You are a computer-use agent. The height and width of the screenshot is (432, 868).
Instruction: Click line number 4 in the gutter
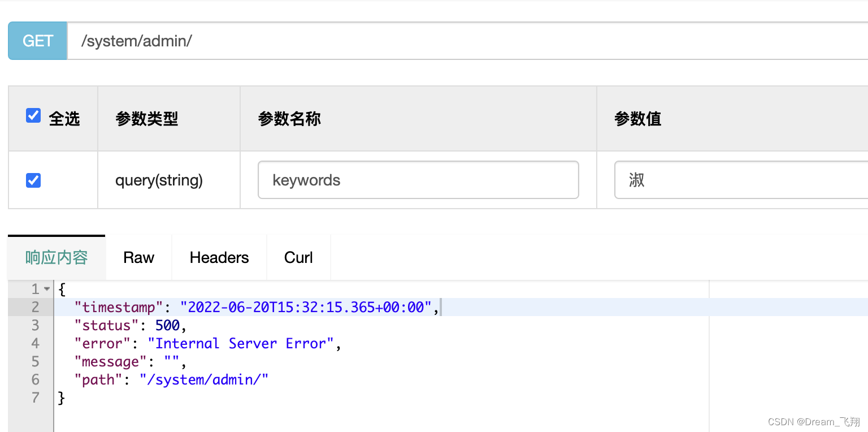pyautogui.click(x=35, y=343)
